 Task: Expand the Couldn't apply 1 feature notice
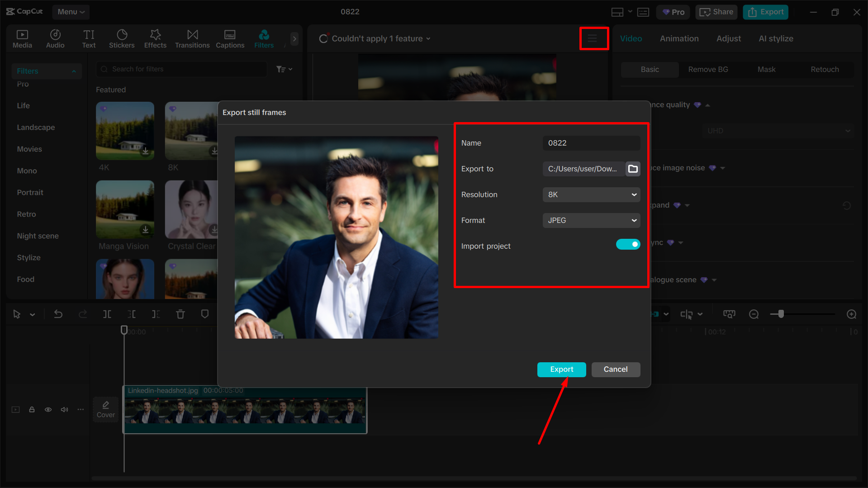[x=429, y=38]
